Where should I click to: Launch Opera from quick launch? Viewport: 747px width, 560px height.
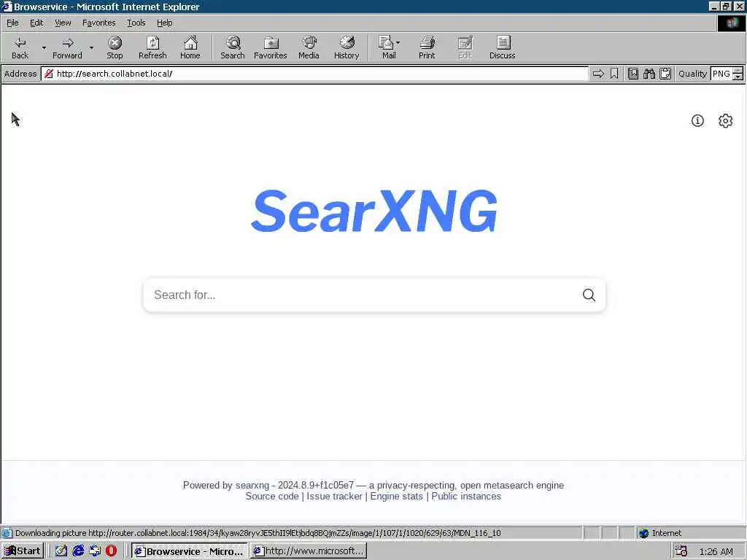click(111, 551)
